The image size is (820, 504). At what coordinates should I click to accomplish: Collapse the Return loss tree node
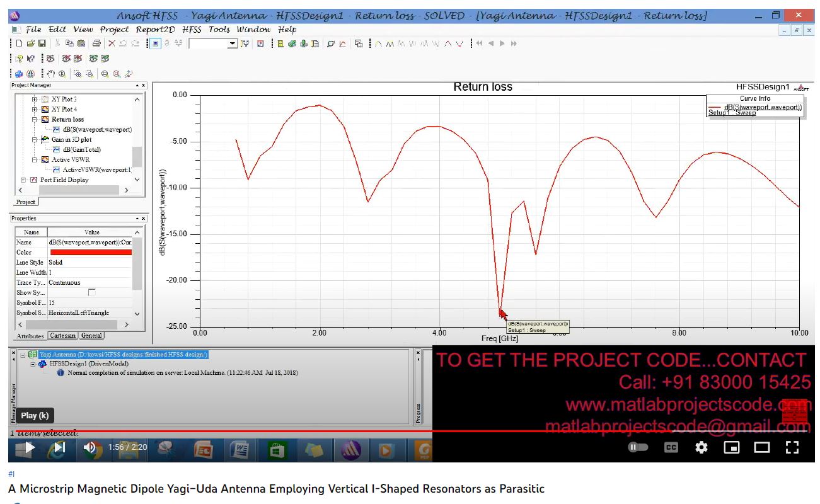coord(35,120)
